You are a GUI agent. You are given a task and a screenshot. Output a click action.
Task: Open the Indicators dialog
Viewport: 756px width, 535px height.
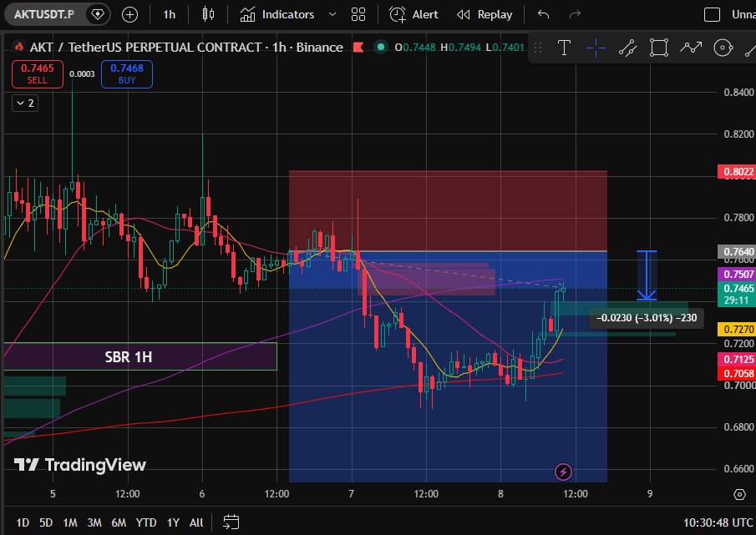277,14
